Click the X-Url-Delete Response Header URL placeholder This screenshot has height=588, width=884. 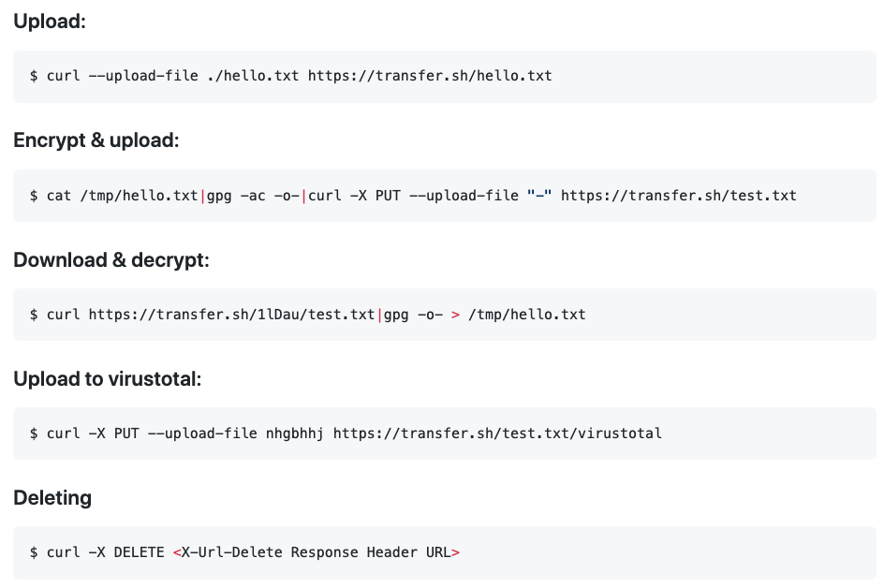click(317, 552)
